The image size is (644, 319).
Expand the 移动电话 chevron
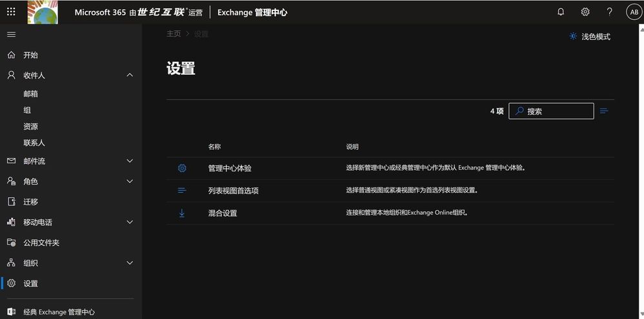130,222
